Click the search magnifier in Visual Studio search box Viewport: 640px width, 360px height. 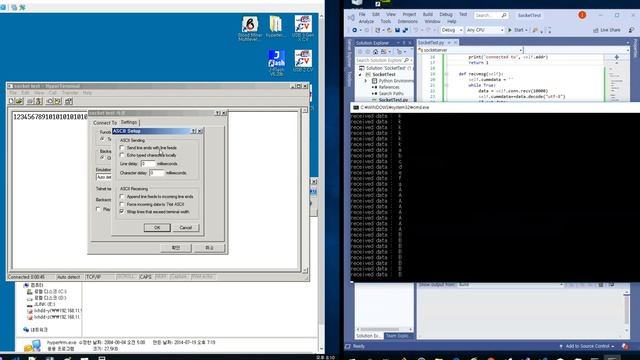point(504,15)
